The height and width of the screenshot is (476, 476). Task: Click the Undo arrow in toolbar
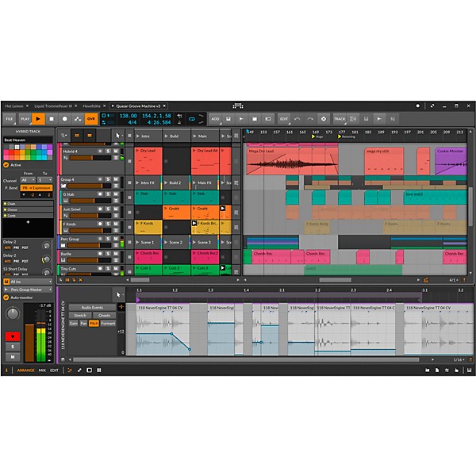(297, 118)
